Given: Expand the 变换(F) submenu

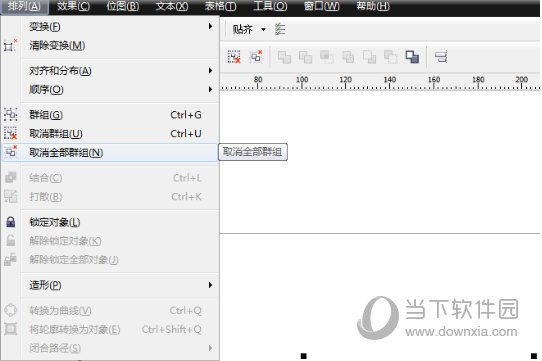Looking at the screenshot, I should click(x=110, y=27).
